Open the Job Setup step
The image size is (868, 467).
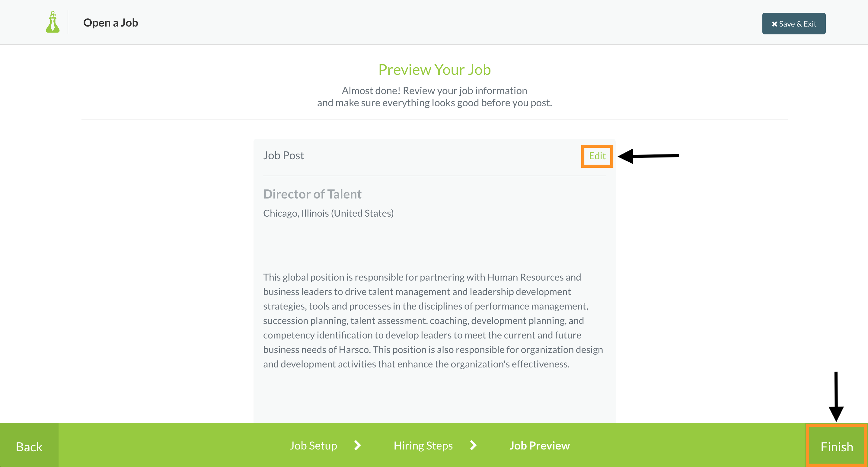(x=313, y=446)
